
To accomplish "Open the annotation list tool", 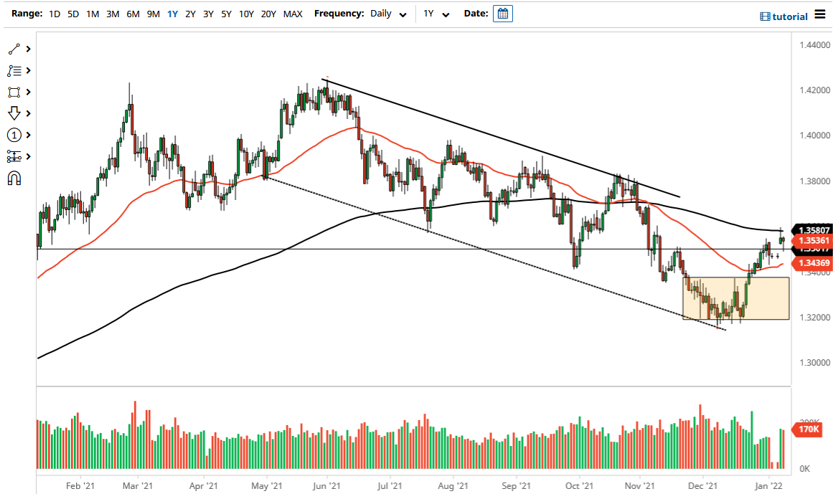I will point(14,70).
